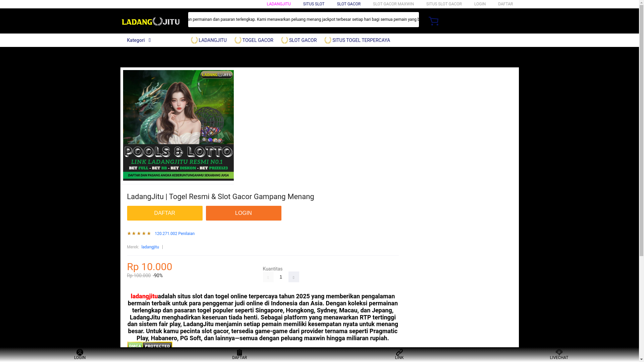Click the orange LOGIN button
This screenshot has width=644, height=362.
pyautogui.click(x=244, y=213)
